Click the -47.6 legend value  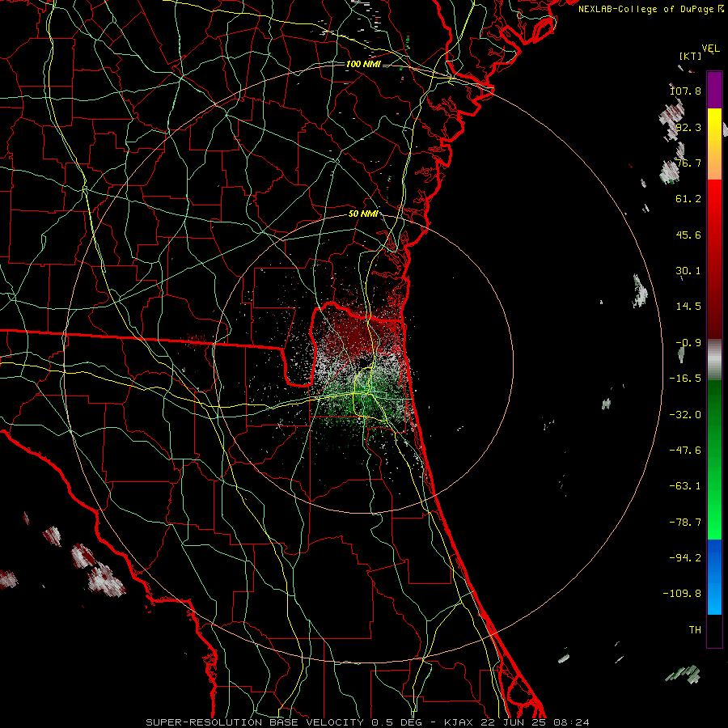click(x=685, y=451)
